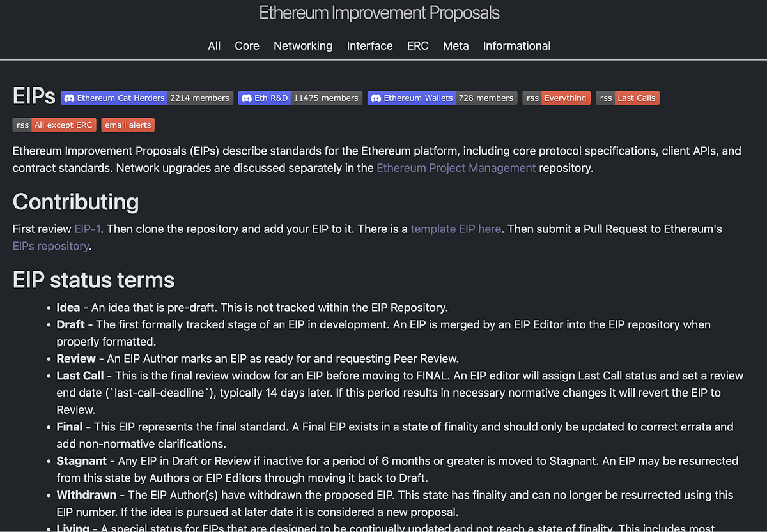The width and height of the screenshot is (767, 532).
Task: Click the bold Review term
Action: [x=76, y=358]
